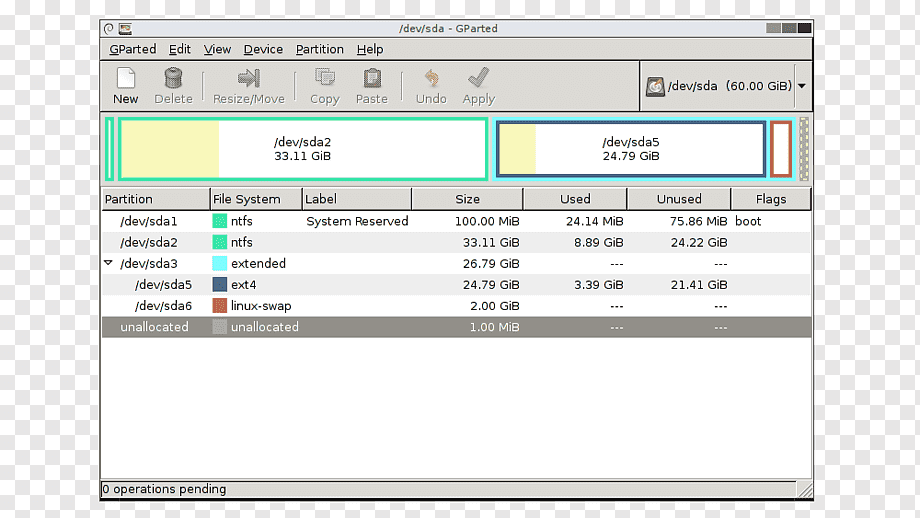The width and height of the screenshot is (920, 518).
Task: Select the /dev/sda1 partition row
Action: point(456,221)
